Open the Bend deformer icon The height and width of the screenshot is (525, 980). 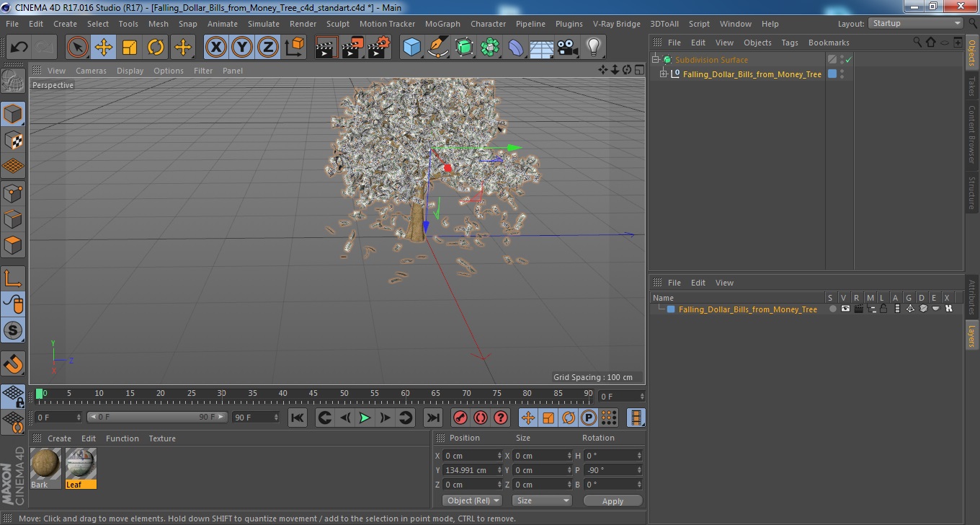point(517,48)
